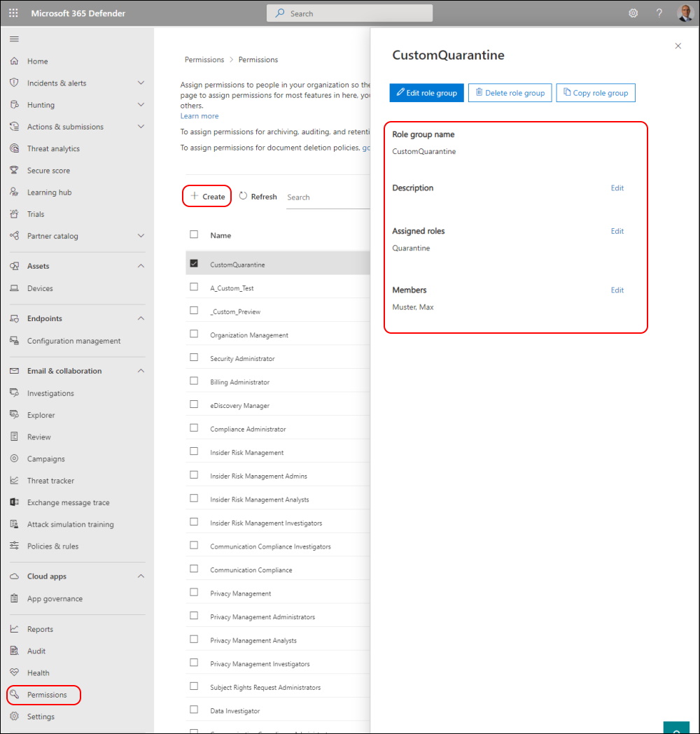Check the Organization Management checkbox
The width and height of the screenshot is (700, 734).
click(x=194, y=334)
